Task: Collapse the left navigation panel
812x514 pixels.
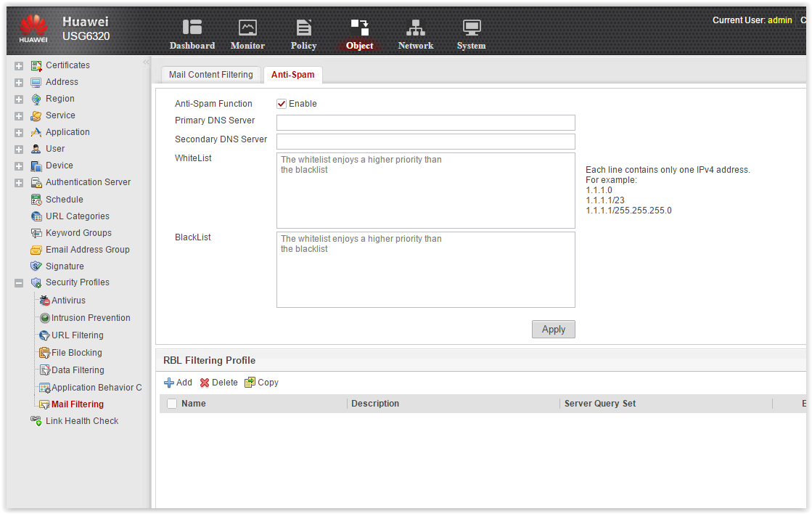Action: tap(146, 62)
